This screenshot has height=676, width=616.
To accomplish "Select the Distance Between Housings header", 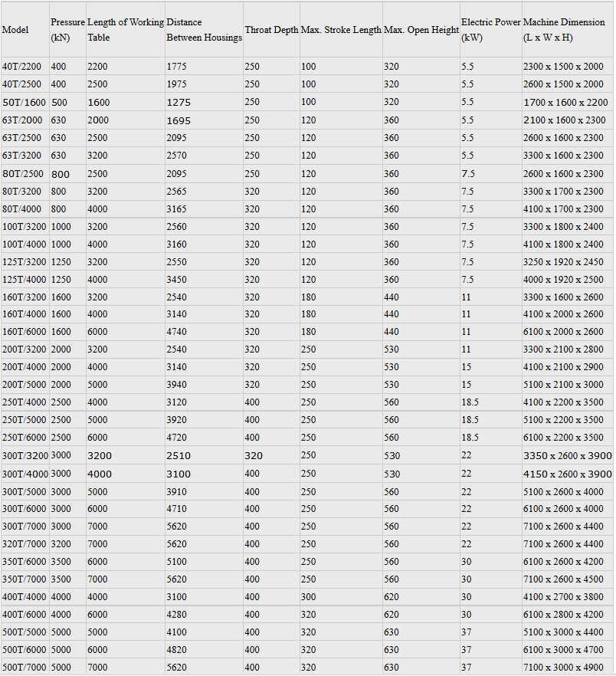I will [205, 30].
